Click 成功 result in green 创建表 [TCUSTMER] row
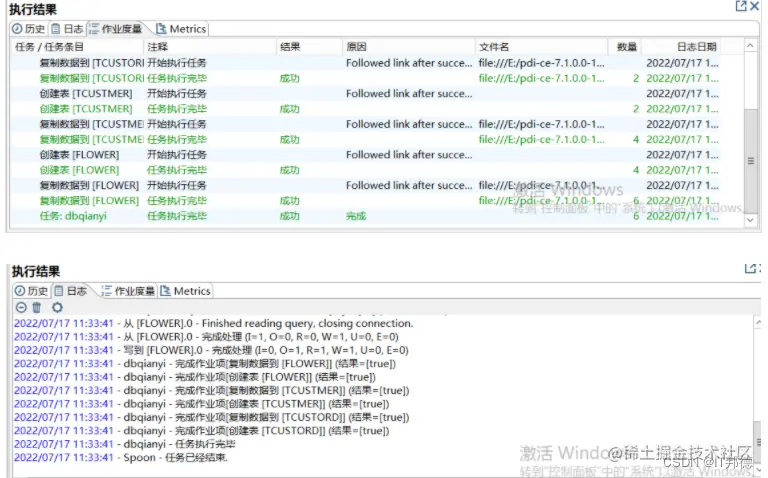 point(289,109)
